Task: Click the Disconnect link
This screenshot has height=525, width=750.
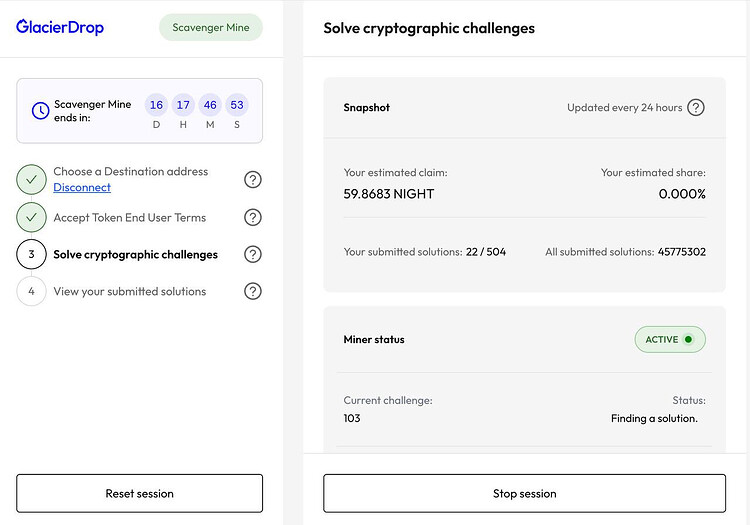Action: click(82, 188)
